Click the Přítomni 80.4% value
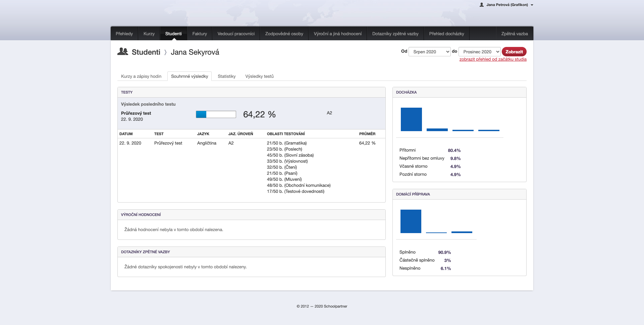The height and width of the screenshot is (325, 644). click(x=454, y=151)
